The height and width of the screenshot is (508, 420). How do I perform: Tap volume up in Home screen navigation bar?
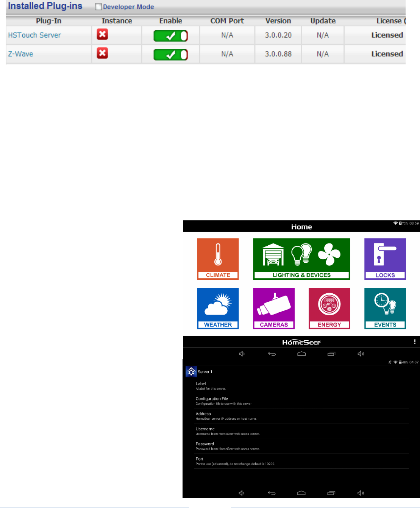pyautogui.click(x=361, y=354)
